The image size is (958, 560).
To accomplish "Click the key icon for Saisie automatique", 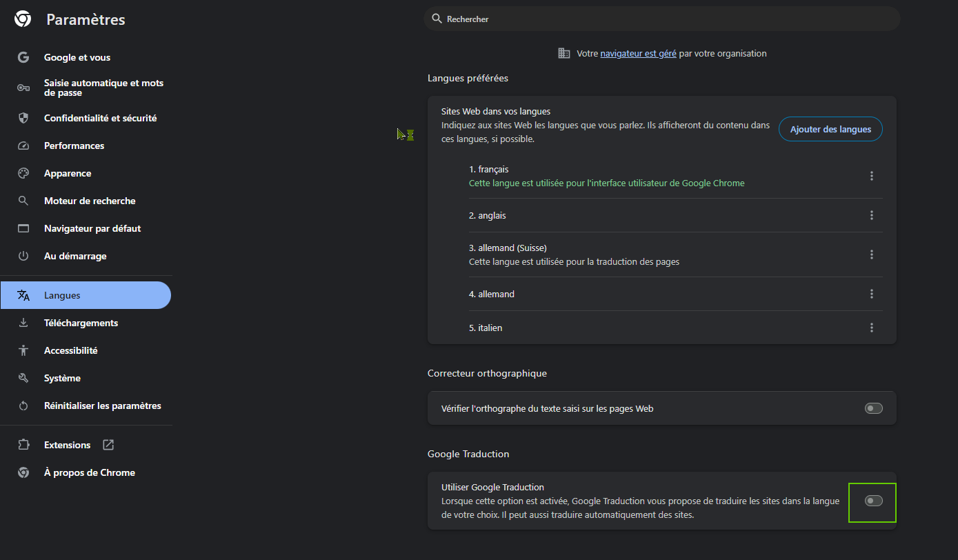I will click(23, 88).
